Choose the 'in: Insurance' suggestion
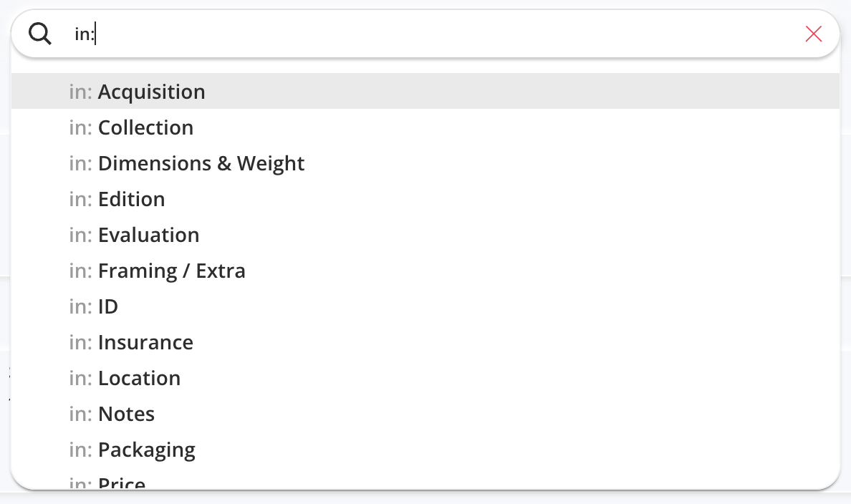 pos(425,341)
